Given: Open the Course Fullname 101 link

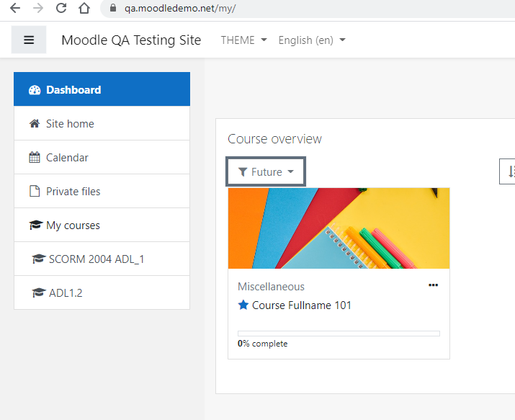Looking at the screenshot, I should point(302,305).
